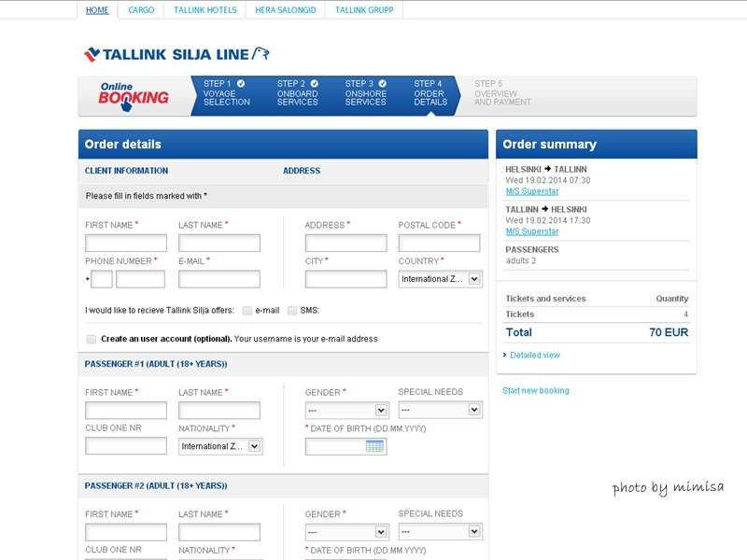Open Tallink Grupp tab
Image resolution: width=747 pixels, height=560 pixels.
point(364,10)
